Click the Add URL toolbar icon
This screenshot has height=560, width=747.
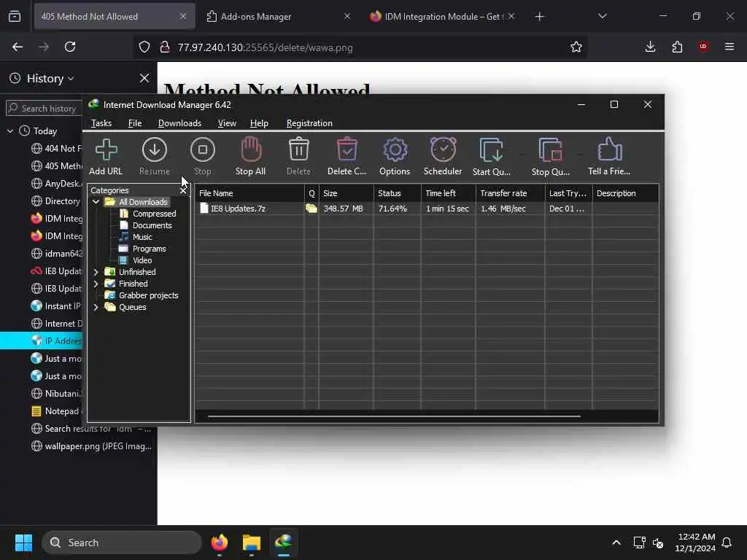click(x=106, y=150)
